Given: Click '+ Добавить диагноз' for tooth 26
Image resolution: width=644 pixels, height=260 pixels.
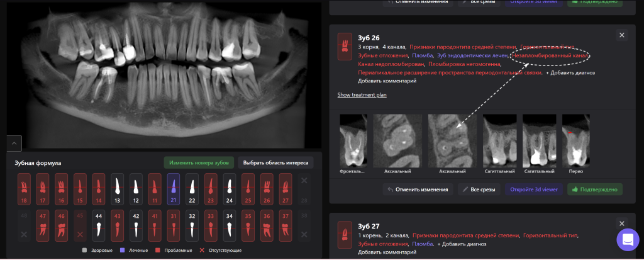Looking at the screenshot, I should (x=571, y=73).
